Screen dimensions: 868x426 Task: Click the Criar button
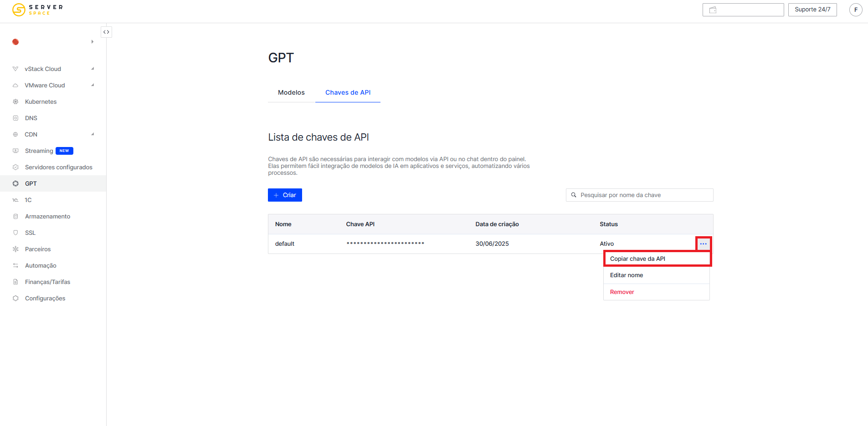pos(285,195)
